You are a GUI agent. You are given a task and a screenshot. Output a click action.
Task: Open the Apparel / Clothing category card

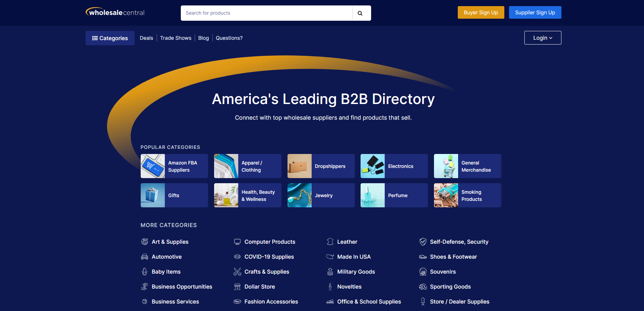click(x=248, y=166)
